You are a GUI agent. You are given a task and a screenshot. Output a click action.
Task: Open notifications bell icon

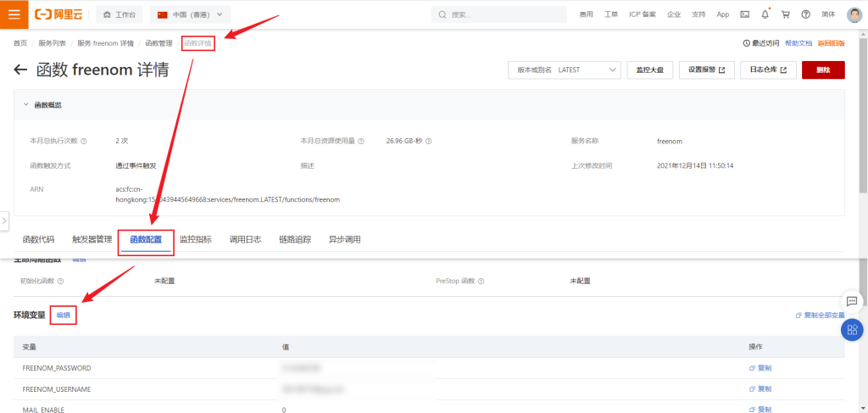point(765,14)
